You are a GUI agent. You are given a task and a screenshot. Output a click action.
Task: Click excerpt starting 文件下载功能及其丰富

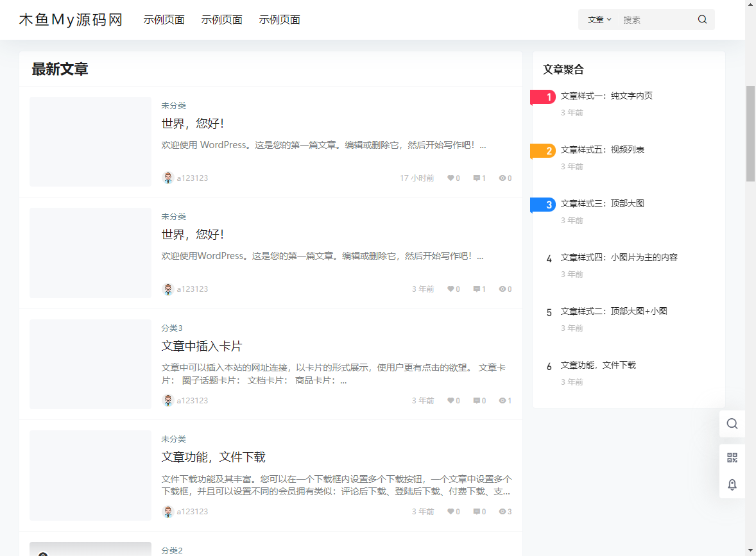tap(336, 485)
